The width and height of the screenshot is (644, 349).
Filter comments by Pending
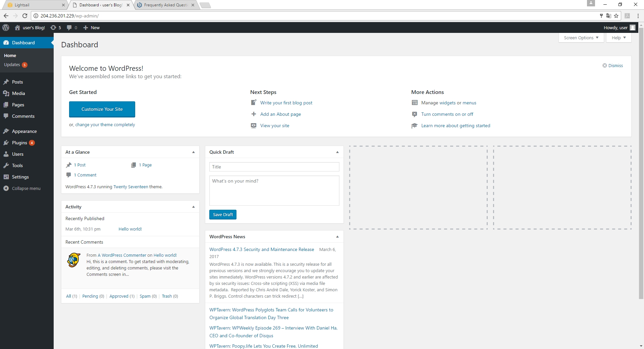90,296
